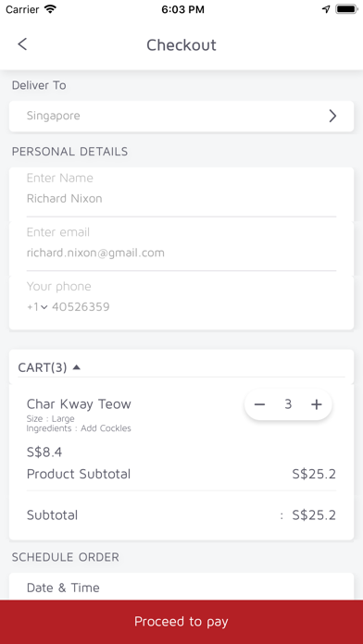The image size is (363, 644).
Task: Tap the battery icon in status bar
Action: click(x=345, y=9)
